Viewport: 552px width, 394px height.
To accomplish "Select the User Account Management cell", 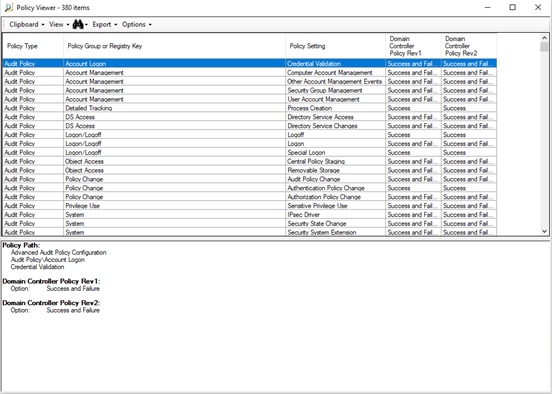I will (x=335, y=99).
